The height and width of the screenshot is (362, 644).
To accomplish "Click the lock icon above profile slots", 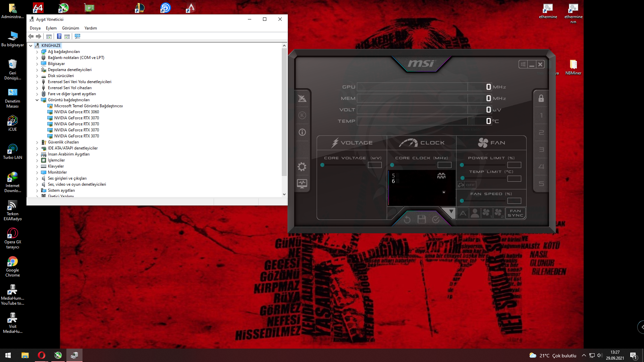I will click(x=541, y=98).
